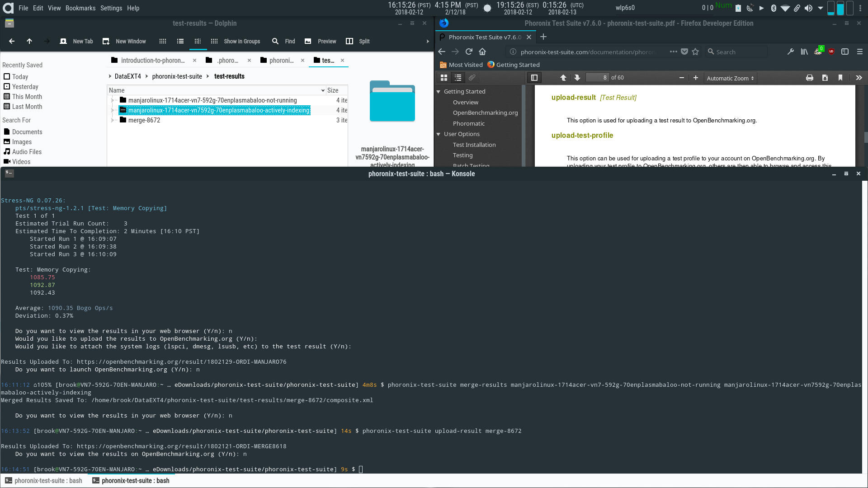Open Test Installation outline entry
868x488 pixels.
(474, 145)
